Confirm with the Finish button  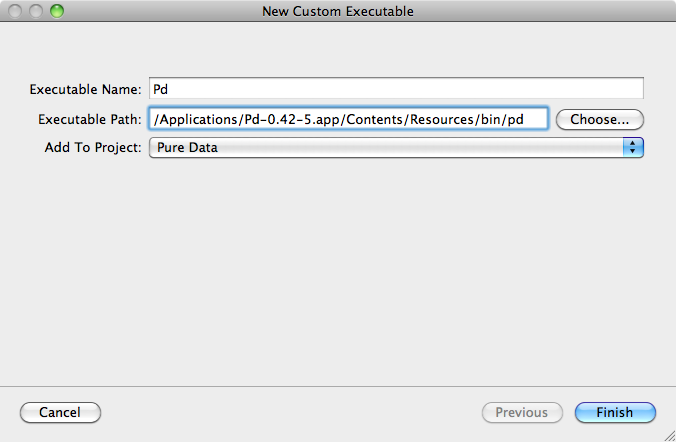pyautogui.click(x=615, y=412)
